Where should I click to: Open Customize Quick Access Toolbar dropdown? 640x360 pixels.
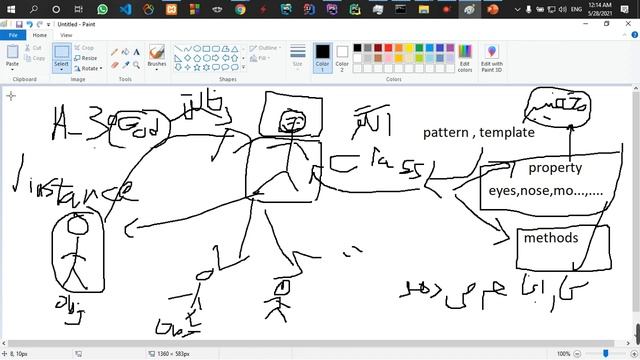click(x=49, y=25)
